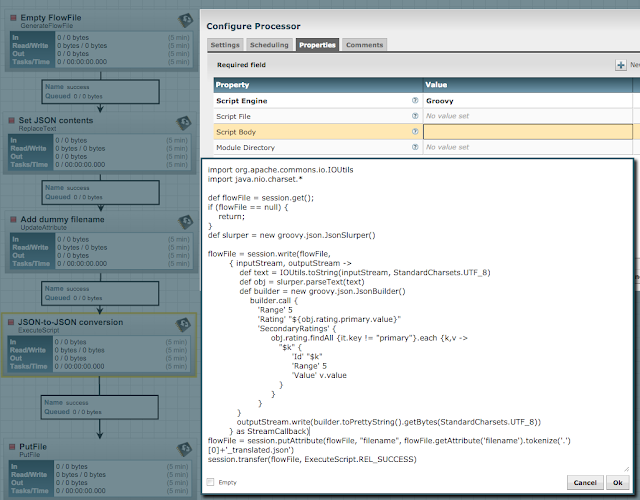640x500 pixels.
Task: Confirm script with Ok button
Action: 618,482
